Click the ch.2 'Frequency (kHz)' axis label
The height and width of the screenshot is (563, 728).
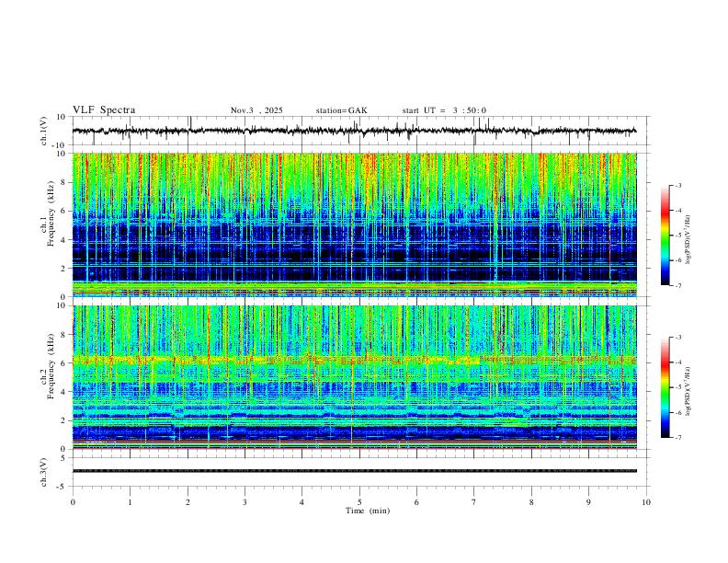tap(51, 366)
